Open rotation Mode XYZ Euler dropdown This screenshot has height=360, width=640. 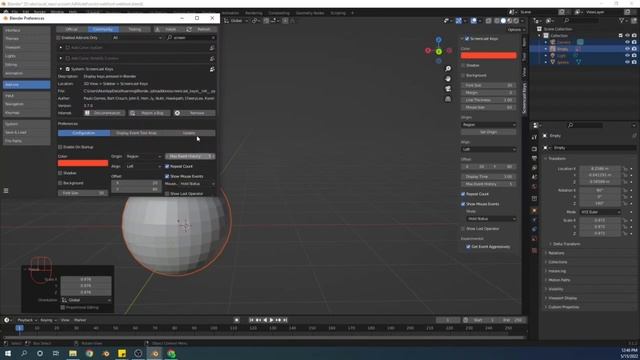(x=600, y=212)
